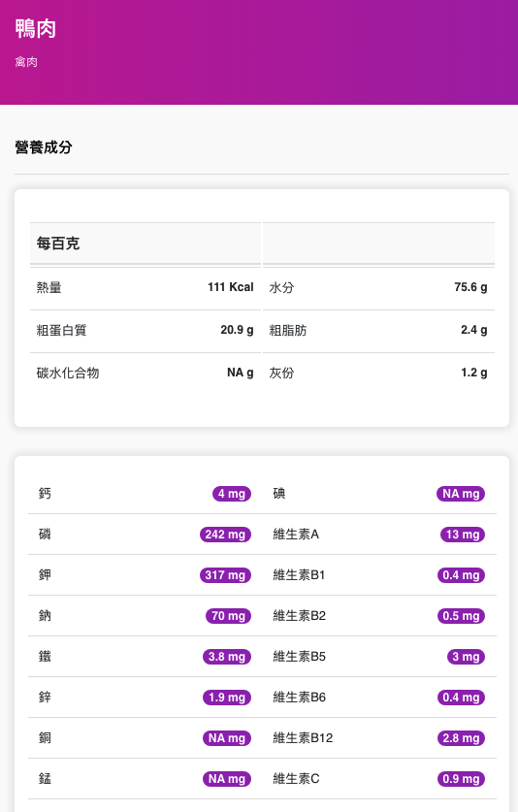This screenshot has width=518, height=812.
Task: Select the 灰份 label
Action: pyautogui.click(x=281, y=373)
